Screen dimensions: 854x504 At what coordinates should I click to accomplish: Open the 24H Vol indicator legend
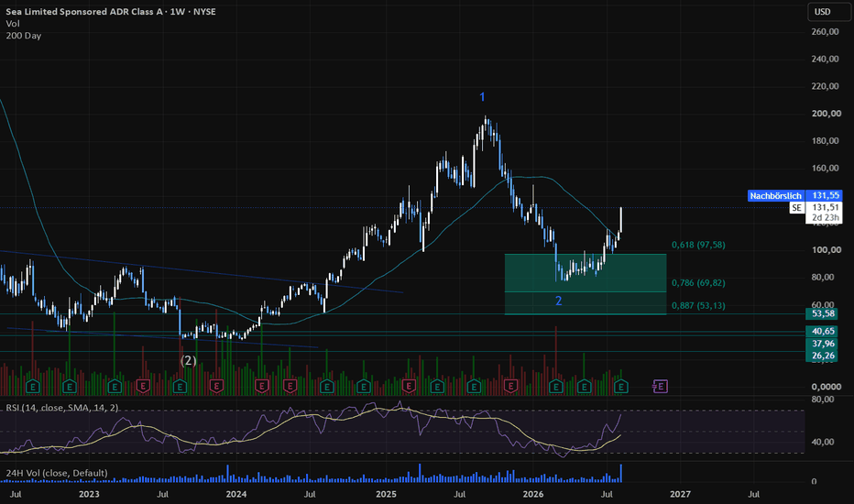click(57, 473)
